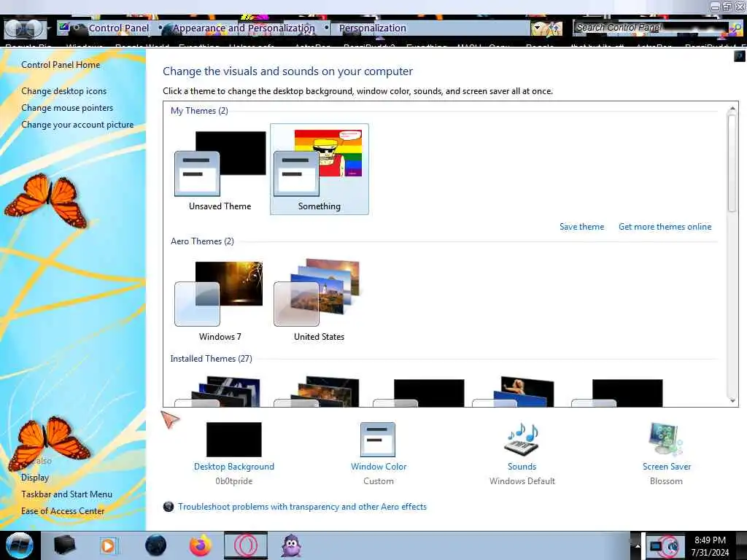
Task: Click the My Themes (2) heading
Action: tap(199, 111)
